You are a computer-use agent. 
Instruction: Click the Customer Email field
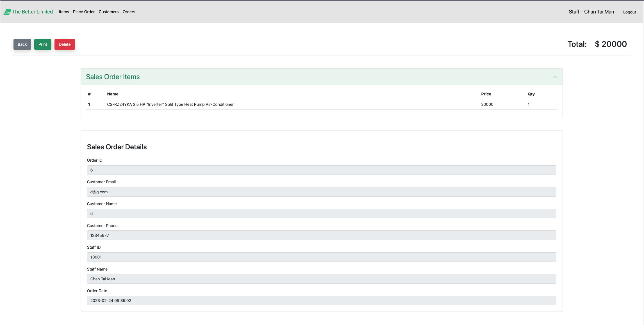321,192
